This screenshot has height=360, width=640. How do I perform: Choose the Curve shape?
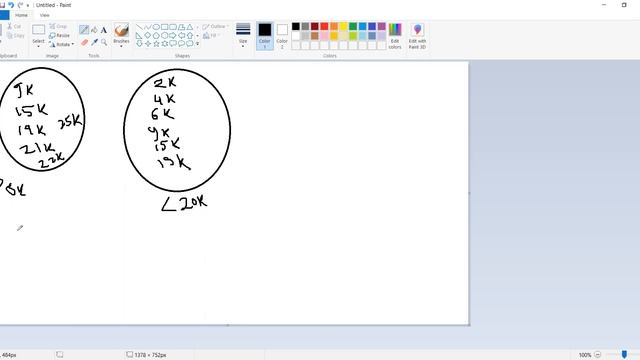coord(147,27)
